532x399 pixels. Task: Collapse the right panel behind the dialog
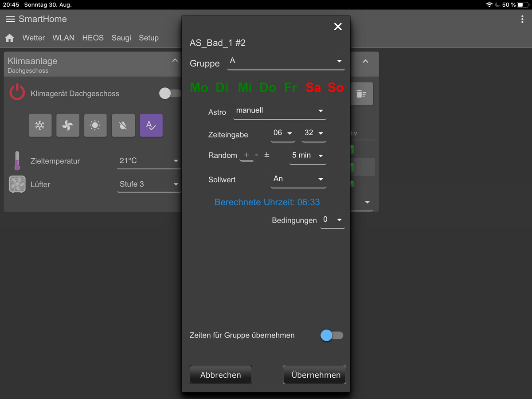(365, 61)
